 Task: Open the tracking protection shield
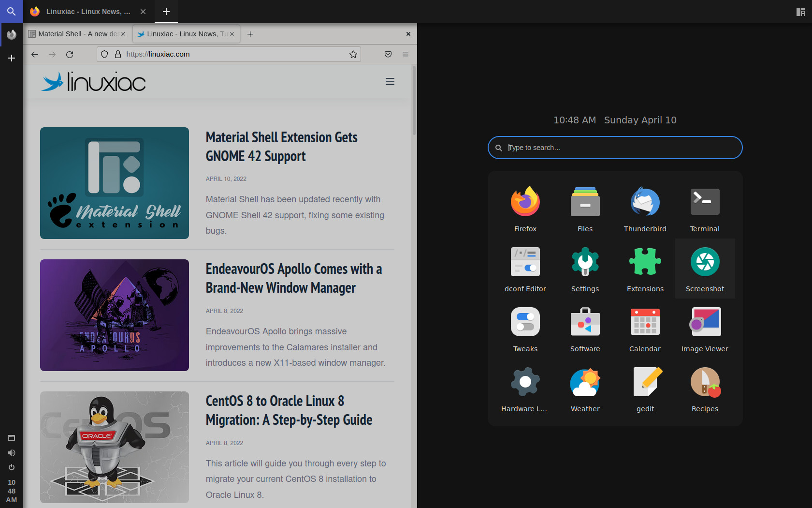click(x=104, y=54)
